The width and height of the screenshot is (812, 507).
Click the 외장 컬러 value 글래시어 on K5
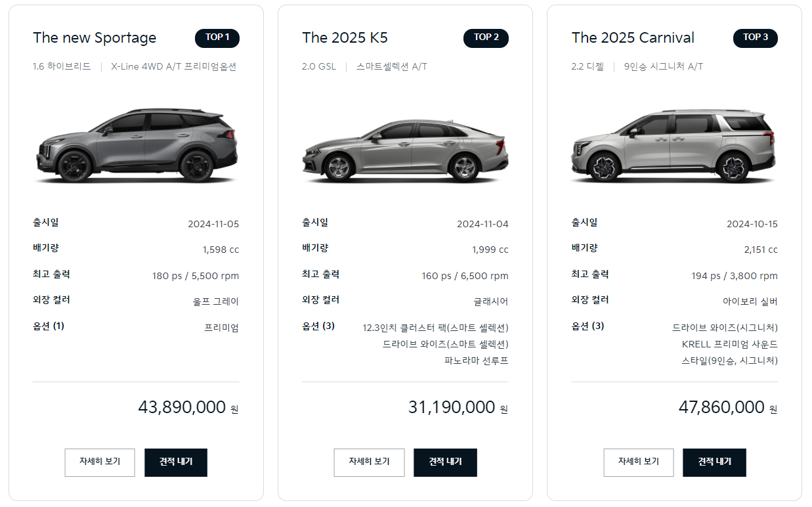[x=489, y=300]
